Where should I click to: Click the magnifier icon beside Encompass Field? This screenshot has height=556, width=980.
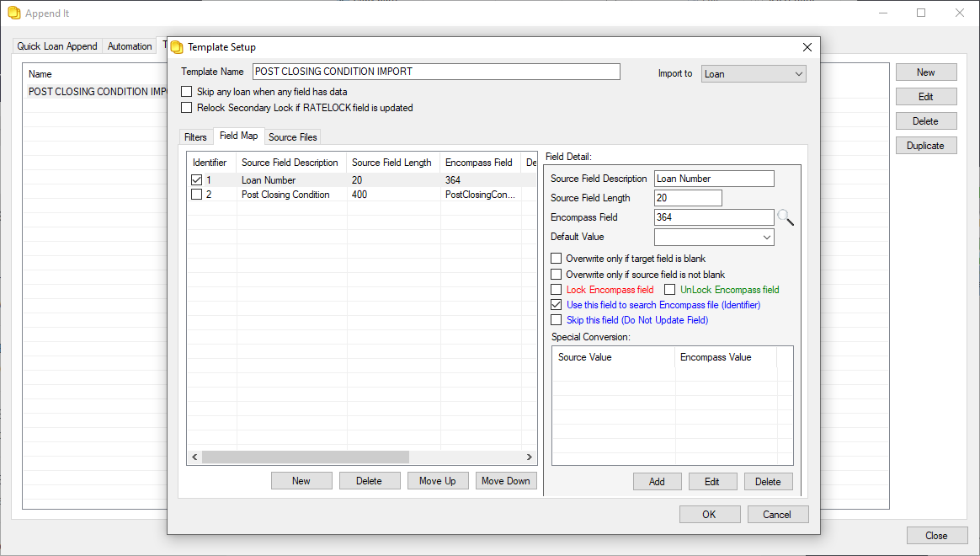pos(785,218)
